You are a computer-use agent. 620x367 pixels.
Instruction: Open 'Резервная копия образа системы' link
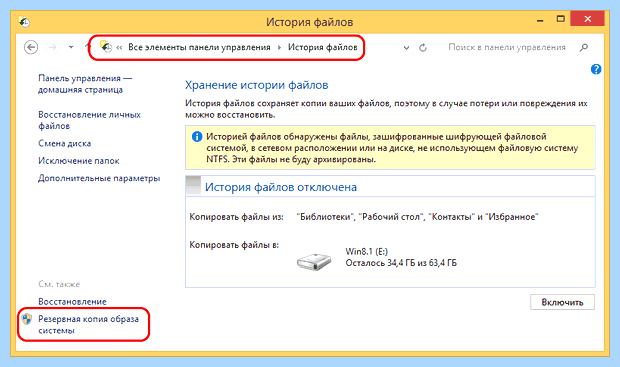tap(88, 324)
